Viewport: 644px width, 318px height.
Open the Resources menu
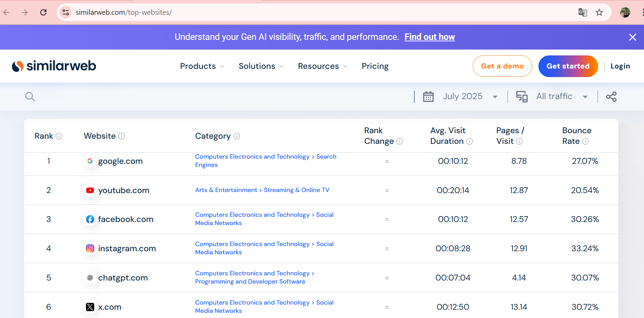click(x=322, y=66)
